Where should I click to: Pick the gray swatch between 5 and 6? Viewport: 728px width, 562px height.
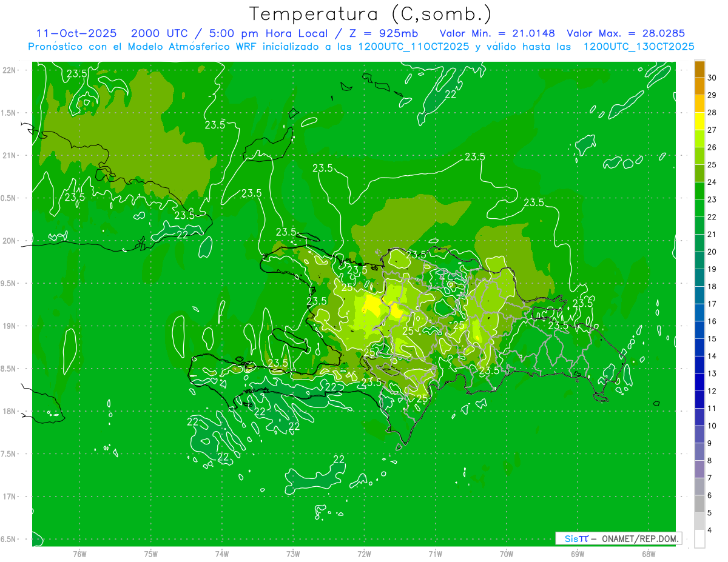point(699,504)
